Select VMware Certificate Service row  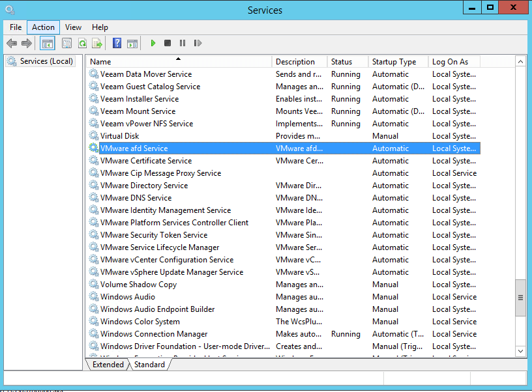[284, 161]
